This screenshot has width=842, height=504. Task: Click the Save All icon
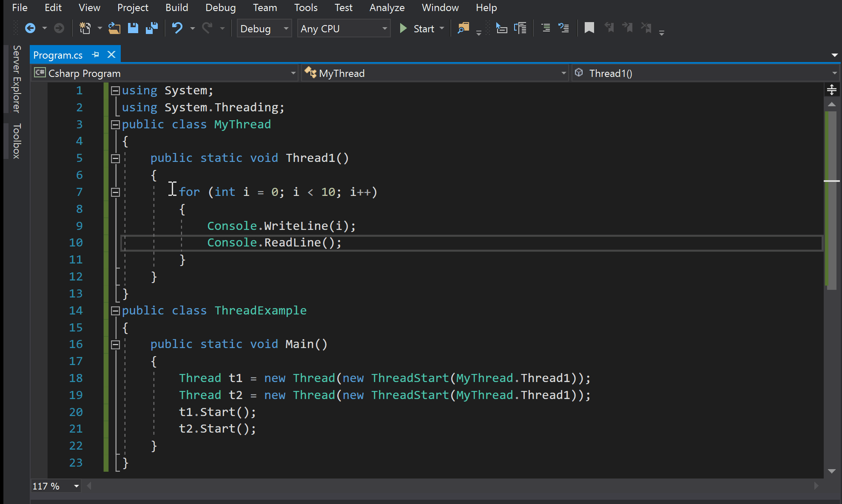click(x=151, y=28)
